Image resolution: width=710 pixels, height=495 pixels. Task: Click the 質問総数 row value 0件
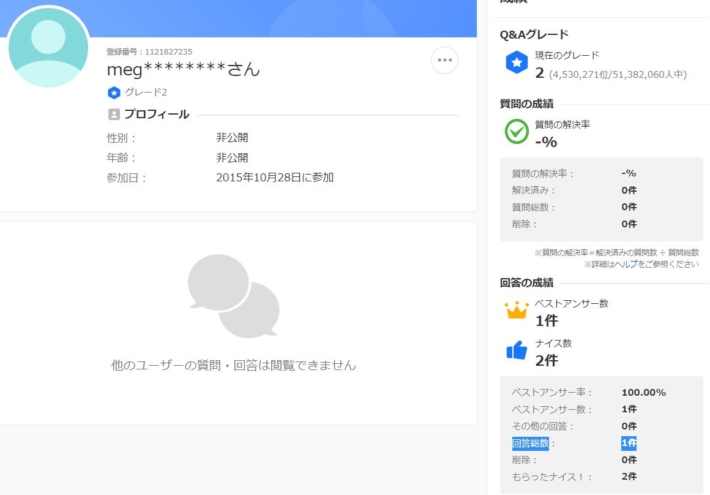coord(629,207)
